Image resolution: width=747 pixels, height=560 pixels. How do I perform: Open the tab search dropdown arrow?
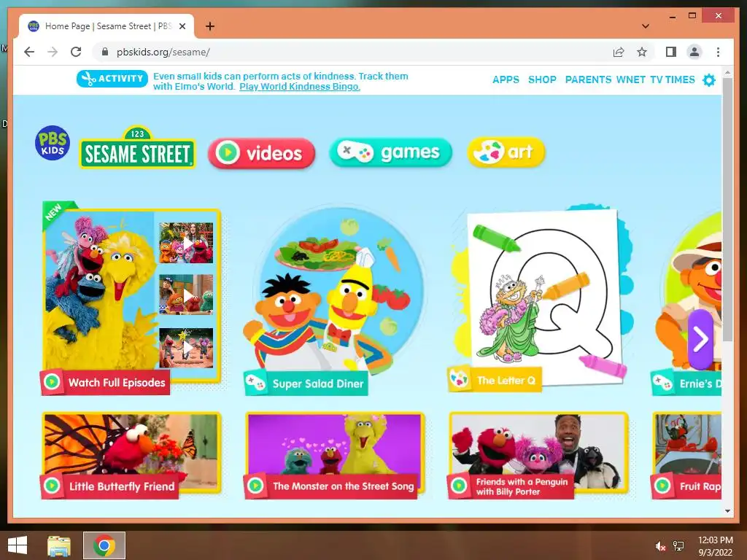[x=646, y=26]
